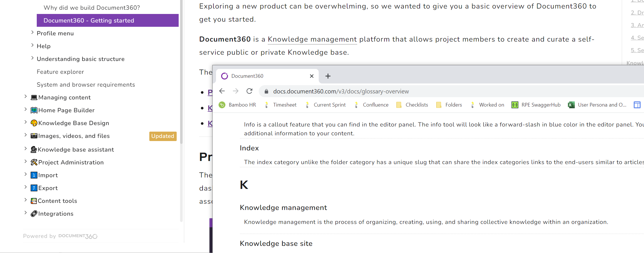644x253 pixels.
Task: Open the Timesheet bookmark
Action: (281, 105)
